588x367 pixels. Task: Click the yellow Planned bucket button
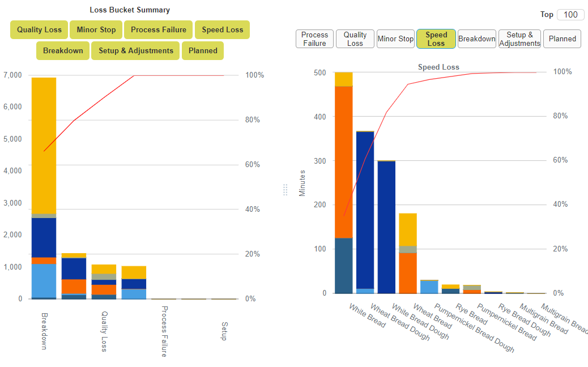pos(203,50)
